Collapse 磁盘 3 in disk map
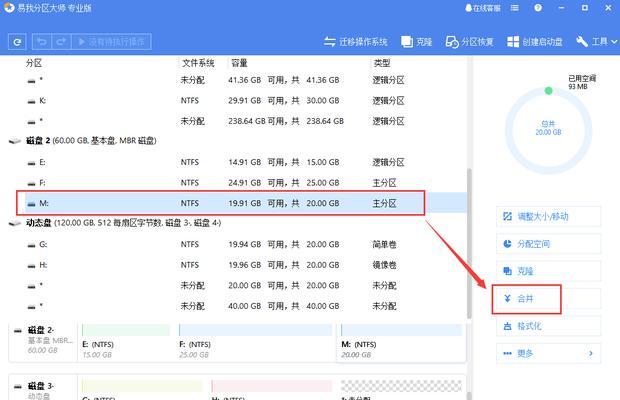620x400 pixels. tap(18, 387)
